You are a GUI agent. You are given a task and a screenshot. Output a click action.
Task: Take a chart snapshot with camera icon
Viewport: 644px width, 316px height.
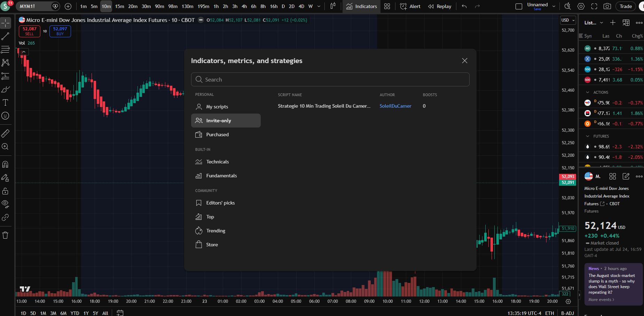pyautogui.click(x=607, y=6)
